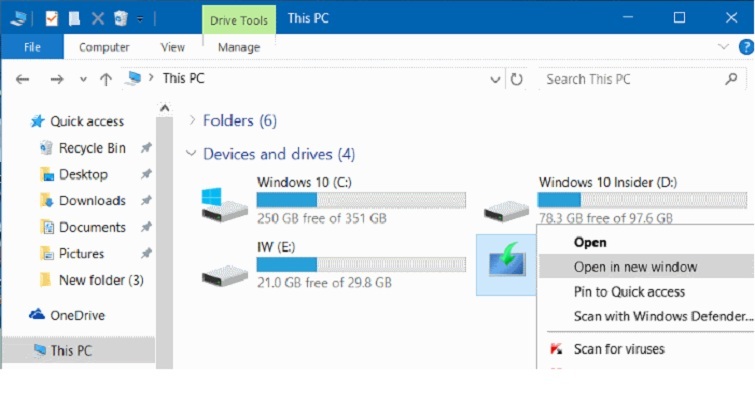Click the Forward navigation arrow

[57, 79]
